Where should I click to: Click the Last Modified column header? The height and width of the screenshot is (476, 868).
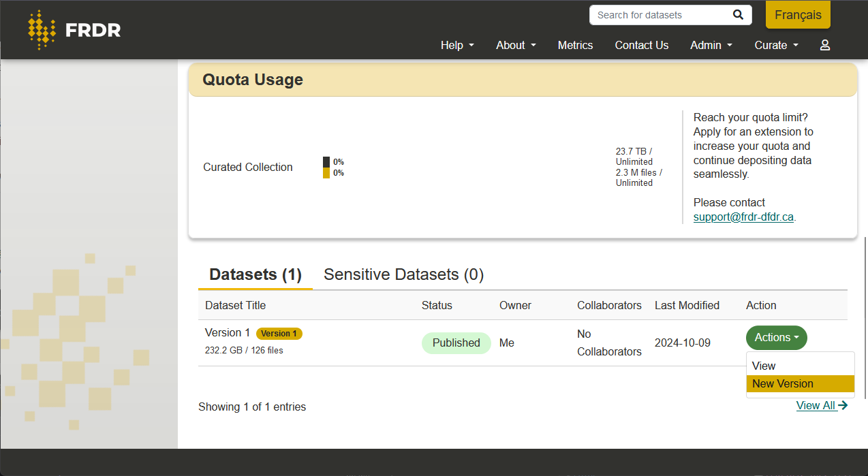687,305
